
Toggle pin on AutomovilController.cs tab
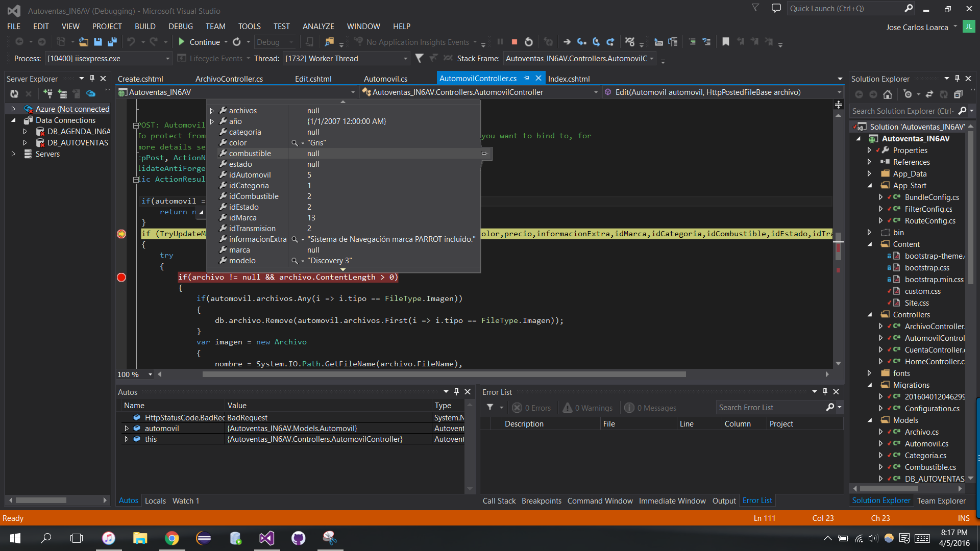point(526,78)
